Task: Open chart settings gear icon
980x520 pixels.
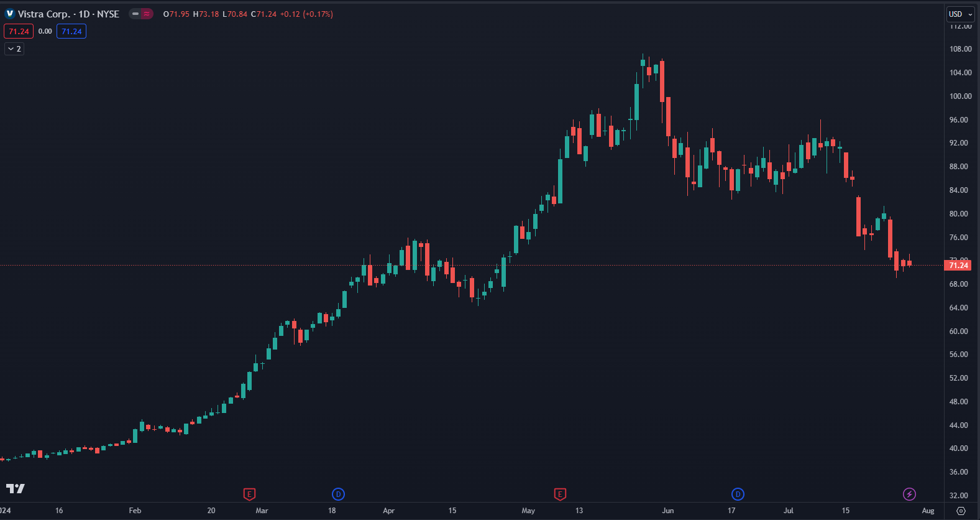Action: (961, 511)
